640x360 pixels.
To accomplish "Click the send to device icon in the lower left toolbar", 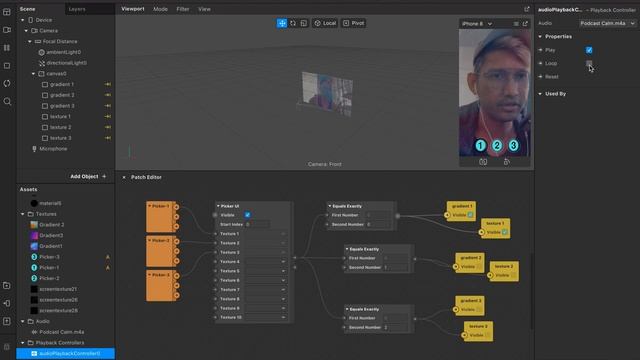I will point(7,303).
